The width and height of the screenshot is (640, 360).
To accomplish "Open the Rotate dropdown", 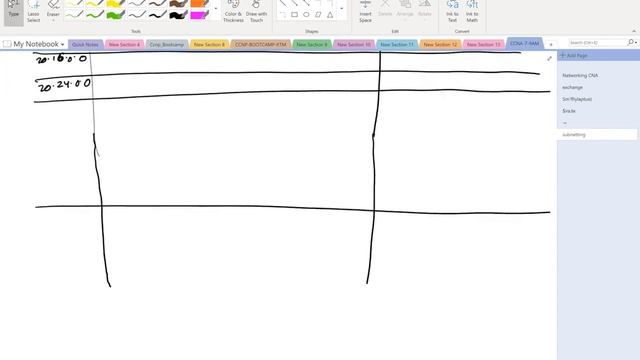I will (x=424, y=10).
